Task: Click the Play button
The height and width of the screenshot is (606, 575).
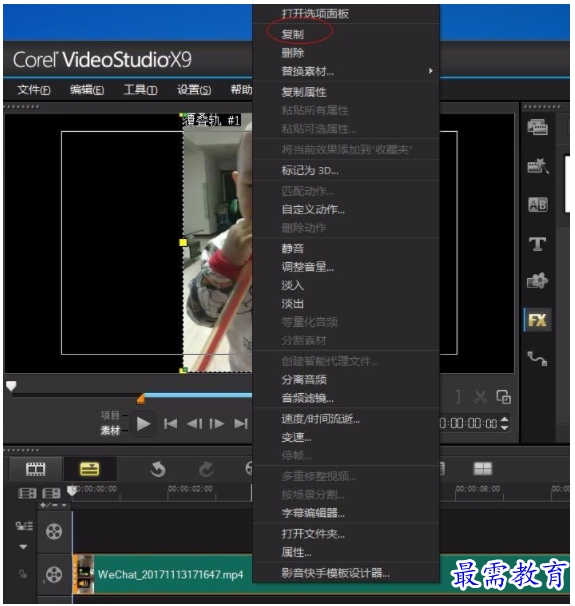Action: click(143, 424)
